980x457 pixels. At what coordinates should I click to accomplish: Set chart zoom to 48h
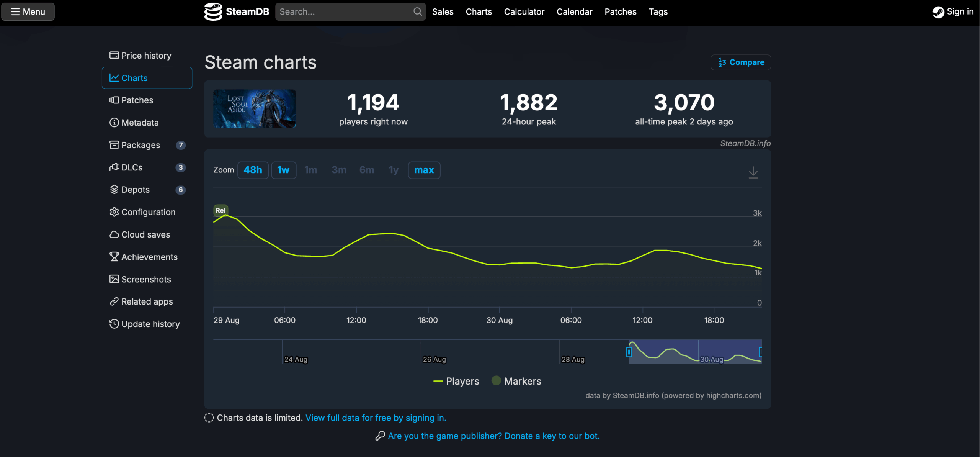(x=253, y=170)
